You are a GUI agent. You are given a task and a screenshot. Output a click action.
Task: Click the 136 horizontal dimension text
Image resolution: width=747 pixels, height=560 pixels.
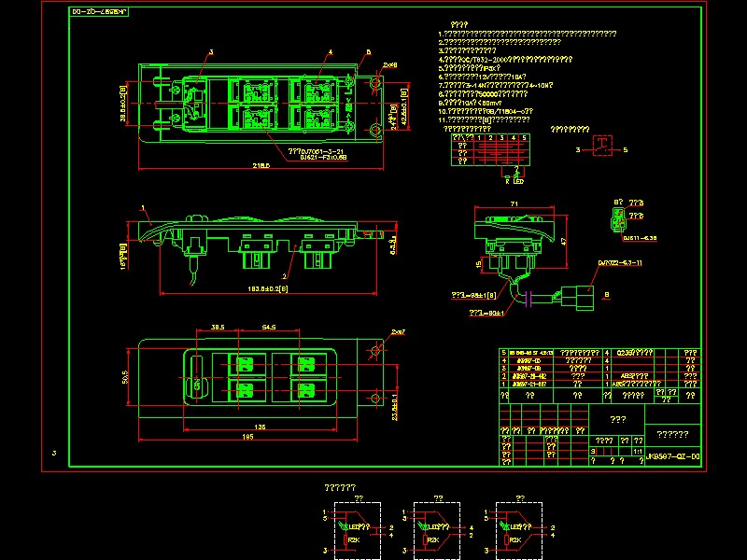click(260, 427)
